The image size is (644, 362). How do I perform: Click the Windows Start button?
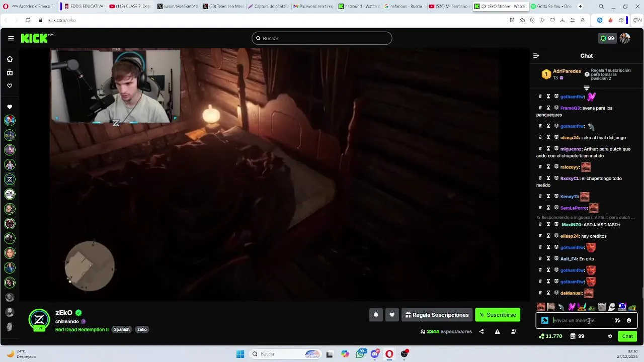click(x=240, y=354)
